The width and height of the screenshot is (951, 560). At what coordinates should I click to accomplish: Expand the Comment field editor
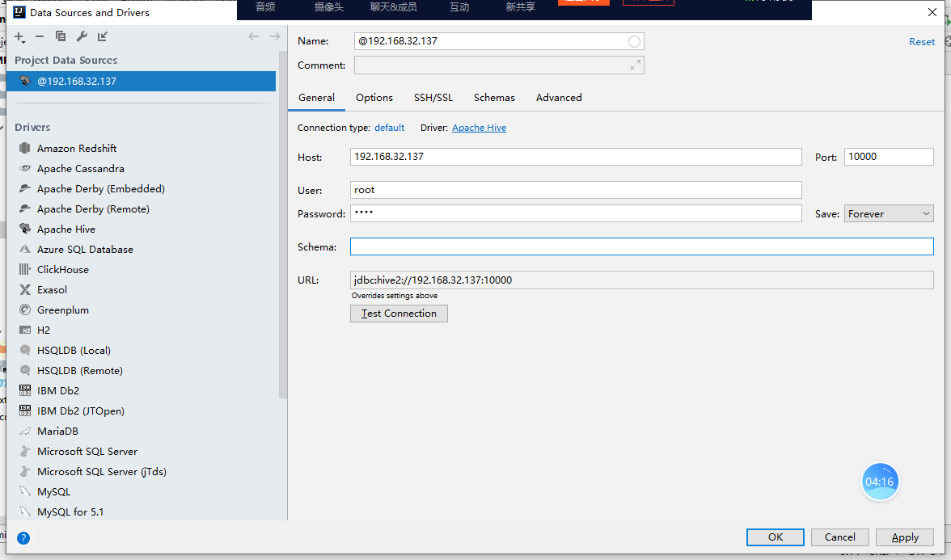(x=635, y=65)
